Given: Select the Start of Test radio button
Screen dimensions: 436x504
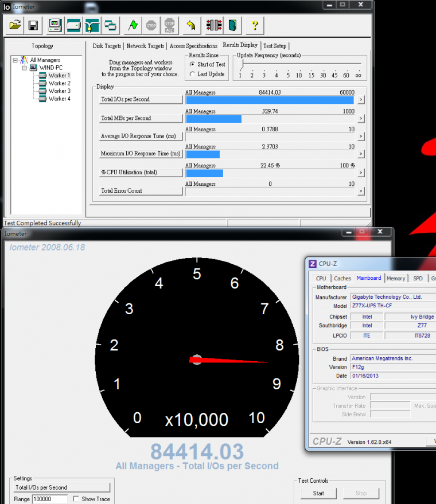Looking at the screenshot, I should click(193, 64).
